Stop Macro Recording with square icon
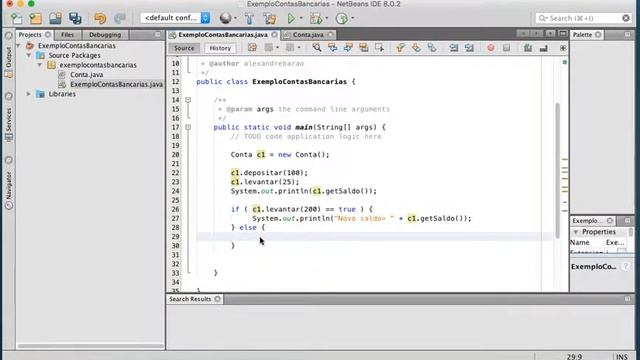The image size is (640, 360). coord(507,48)
